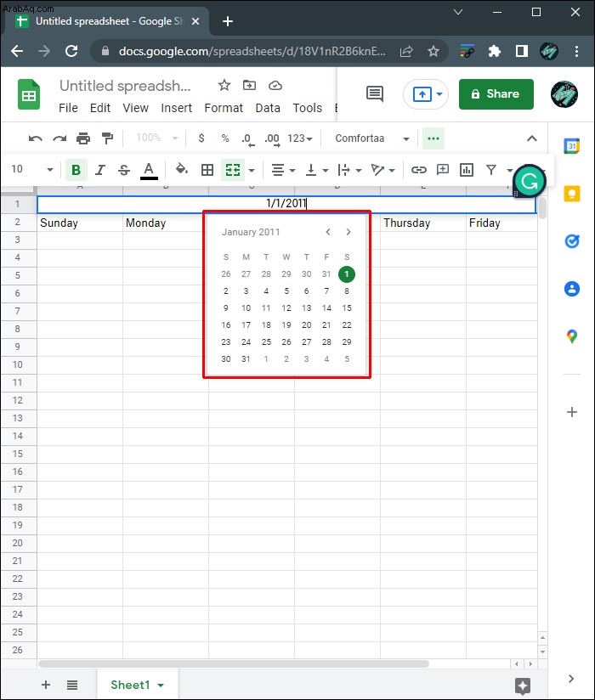Screen dimensions: 595x700
Task: Click the Redo icon
Action: (x=59, y=138)
